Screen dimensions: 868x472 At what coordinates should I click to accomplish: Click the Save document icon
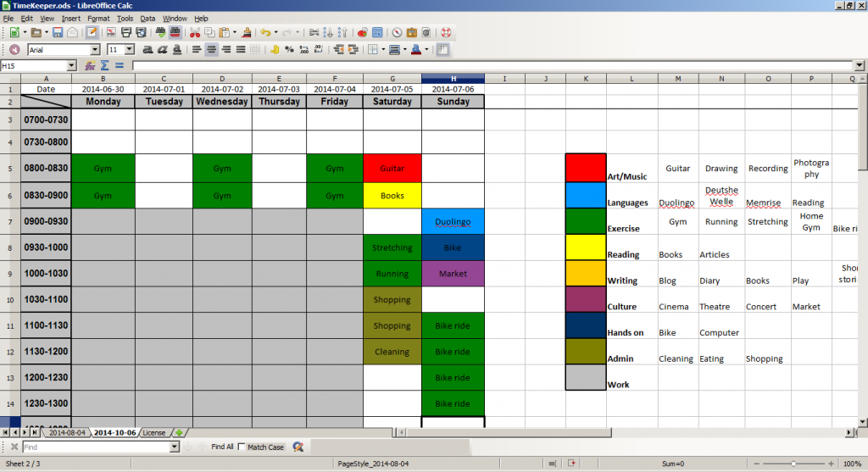(58, 32)
